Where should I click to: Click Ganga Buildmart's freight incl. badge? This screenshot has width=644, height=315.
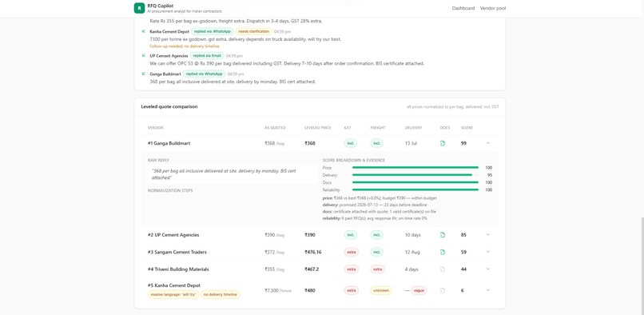[377, 144]
